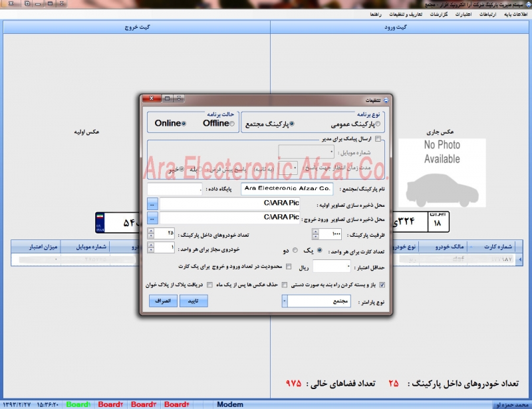Click the میزان اعتبار column header
Image resolution: width=532 pixels, height=409 pixels.
pos(36,247)
